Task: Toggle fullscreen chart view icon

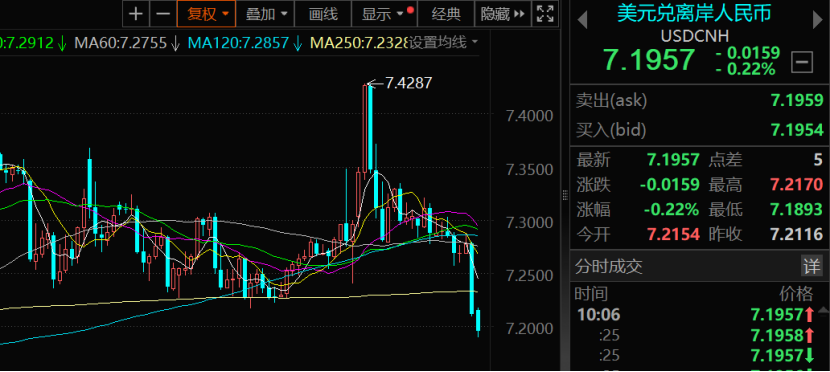Action: pos(545,14)
